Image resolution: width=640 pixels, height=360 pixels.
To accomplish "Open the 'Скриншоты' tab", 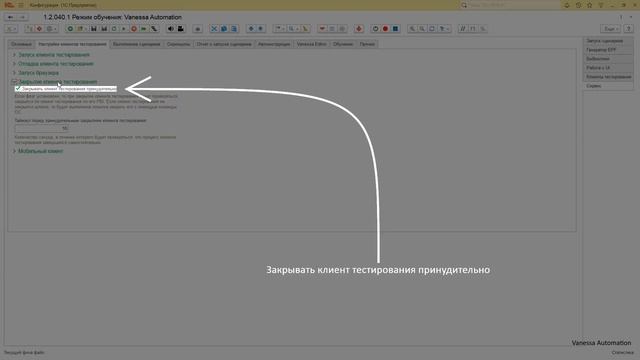I will [x=178, y=44].
